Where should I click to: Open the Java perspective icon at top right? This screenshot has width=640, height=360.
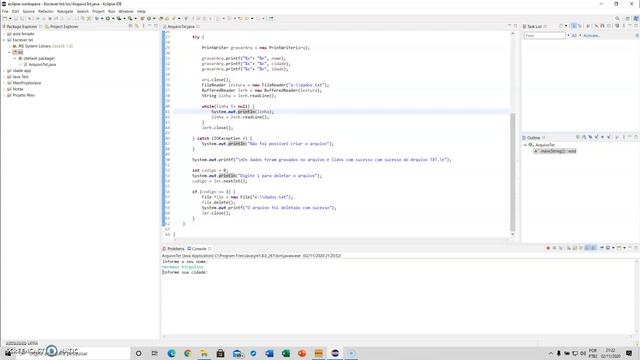pyautogui.click(x=636, y=18)
